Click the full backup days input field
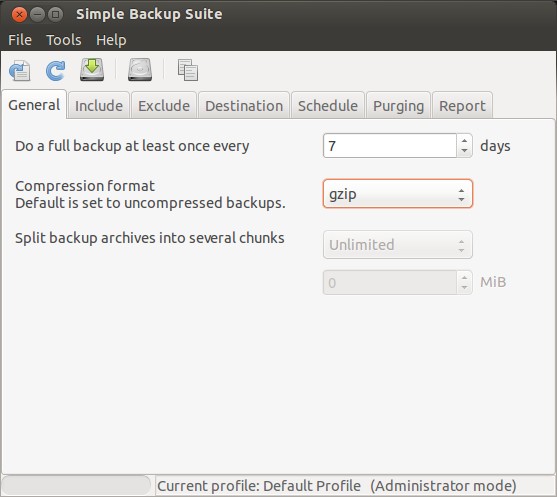The height and width of the screenshot is (497, 557). (x=390, y=146)
